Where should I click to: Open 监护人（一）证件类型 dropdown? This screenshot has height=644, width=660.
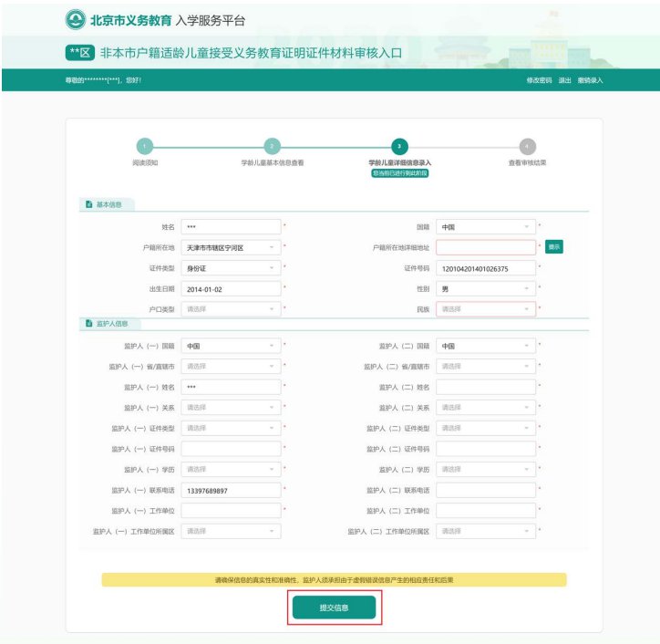231,428
